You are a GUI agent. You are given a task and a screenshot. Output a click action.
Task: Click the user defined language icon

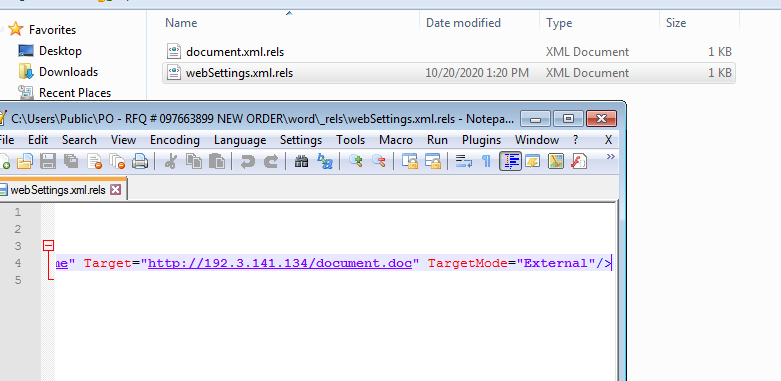(x=533, y=161)
